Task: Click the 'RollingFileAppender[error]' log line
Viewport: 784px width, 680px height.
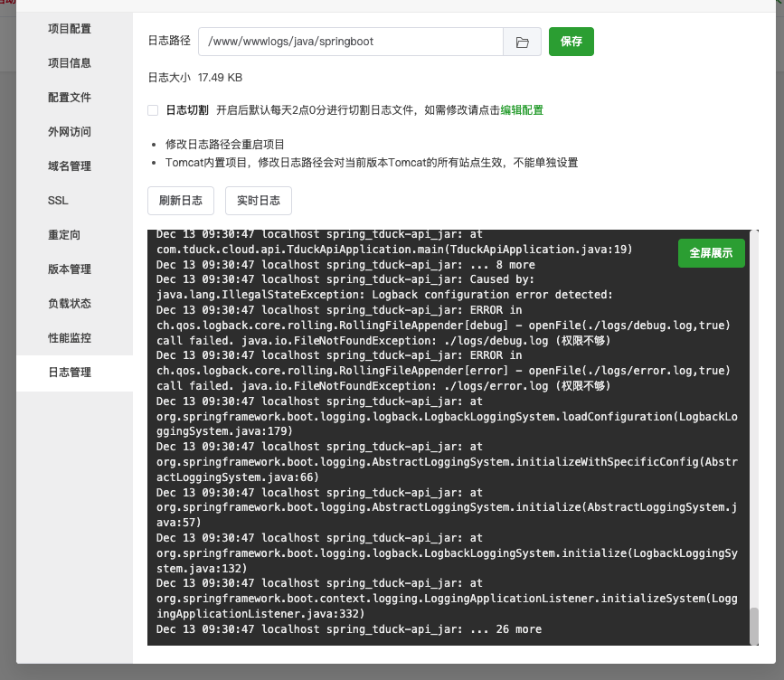Action: click(x=443, y=371)
